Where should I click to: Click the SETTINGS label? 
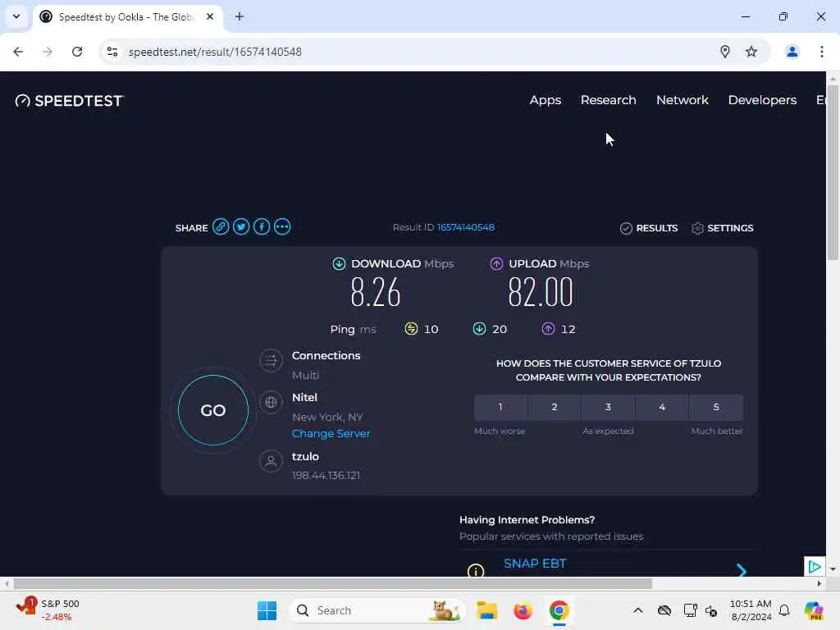tap(730, 228)
